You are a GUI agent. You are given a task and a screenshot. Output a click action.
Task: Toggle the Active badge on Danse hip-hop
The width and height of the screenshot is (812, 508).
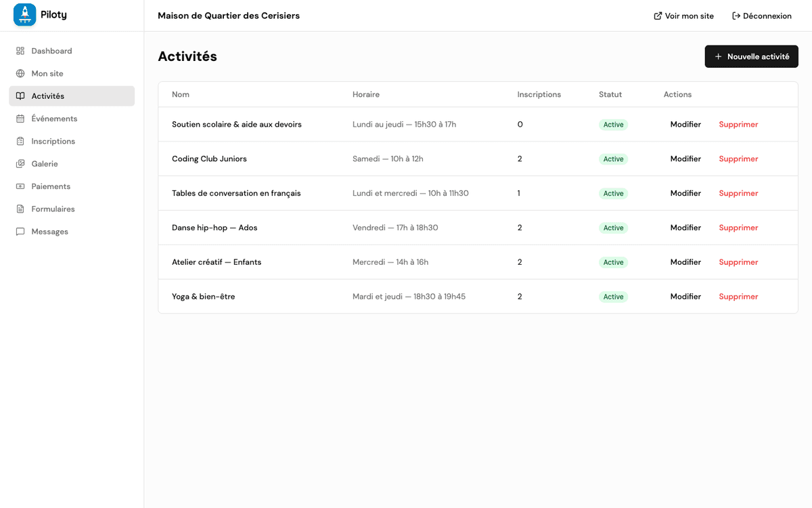[x=613, y=228]
